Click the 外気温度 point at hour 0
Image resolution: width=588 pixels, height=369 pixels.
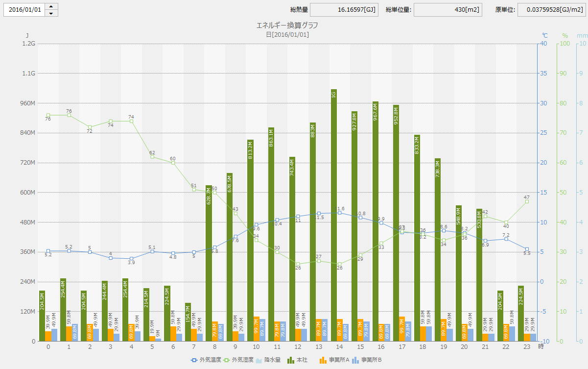point(48,251)
